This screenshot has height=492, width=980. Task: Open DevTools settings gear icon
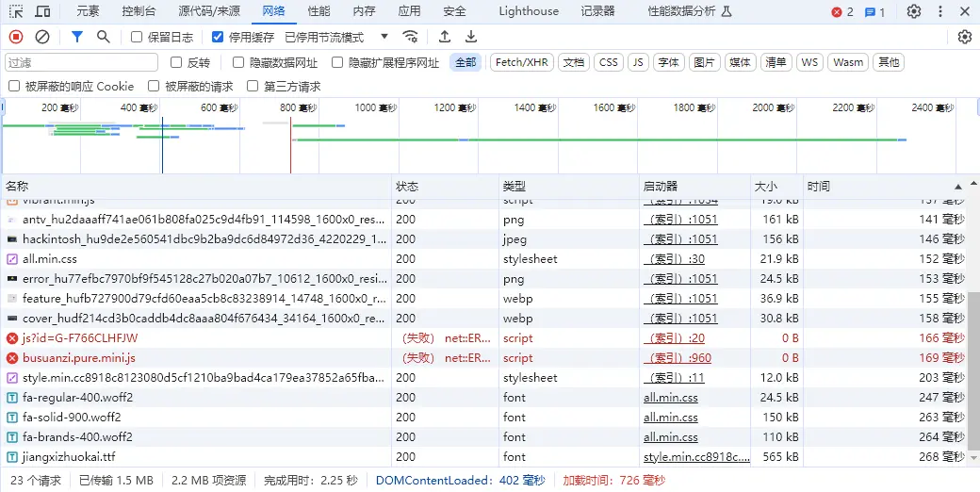click(914, 11)
